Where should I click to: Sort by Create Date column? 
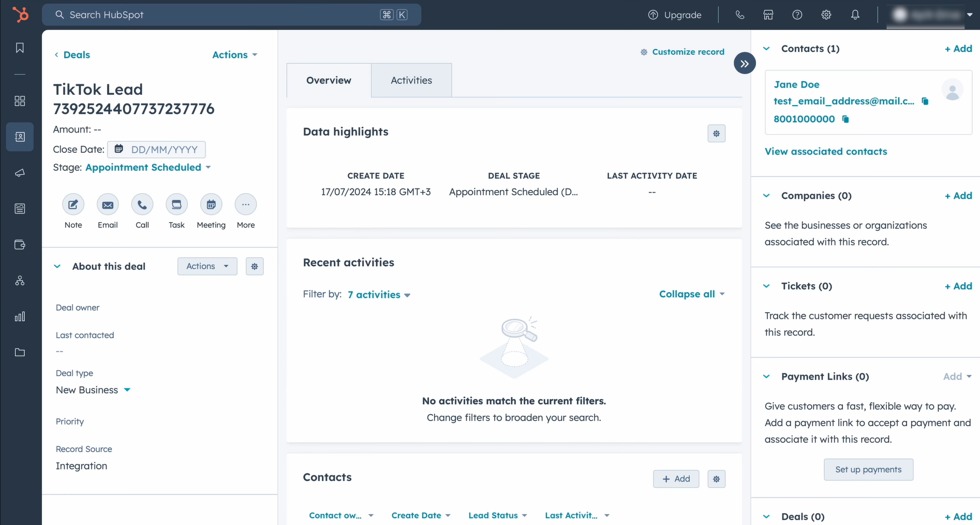click(x=421, y=516)
